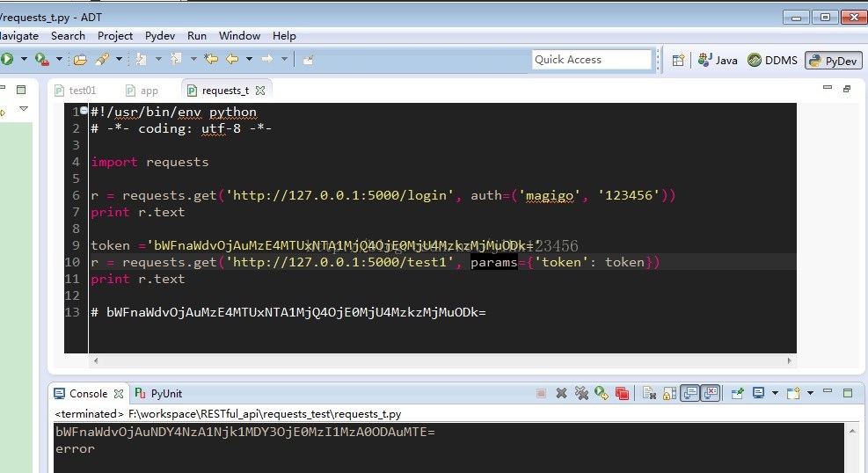Select the PyDev perspective button
Viewport: 868px width, 473px height.
[833, 61]
